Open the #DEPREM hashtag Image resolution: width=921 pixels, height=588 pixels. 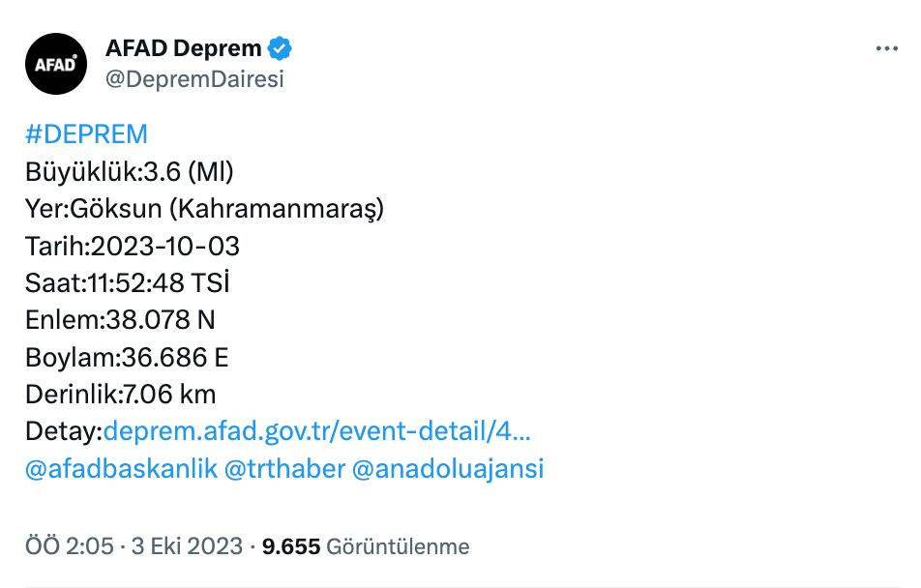coord(86,134)
